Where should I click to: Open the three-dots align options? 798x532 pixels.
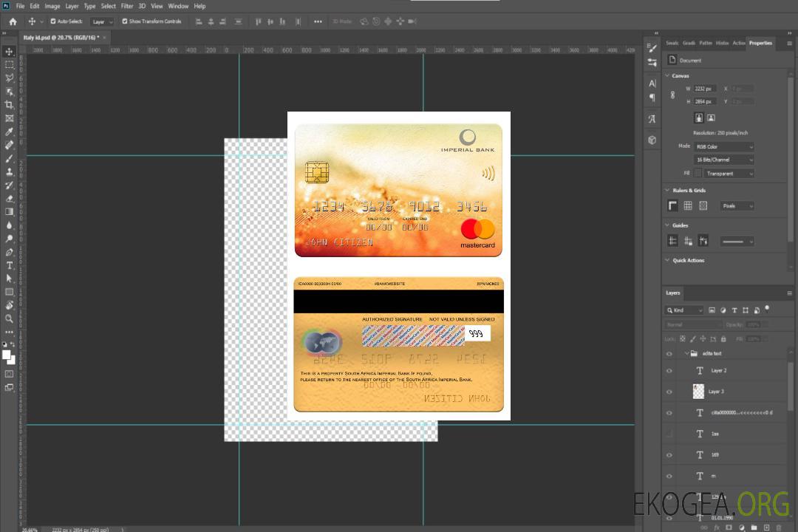[x=318, y=21]
